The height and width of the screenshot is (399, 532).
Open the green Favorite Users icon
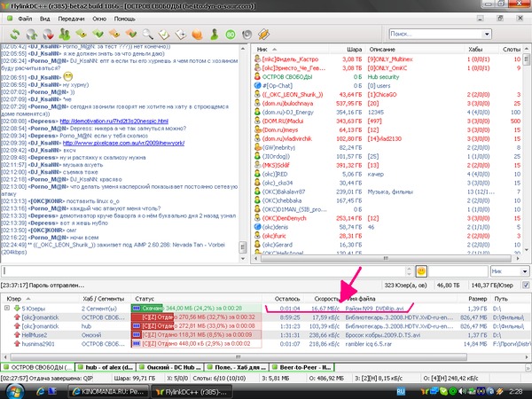(65, 35)
